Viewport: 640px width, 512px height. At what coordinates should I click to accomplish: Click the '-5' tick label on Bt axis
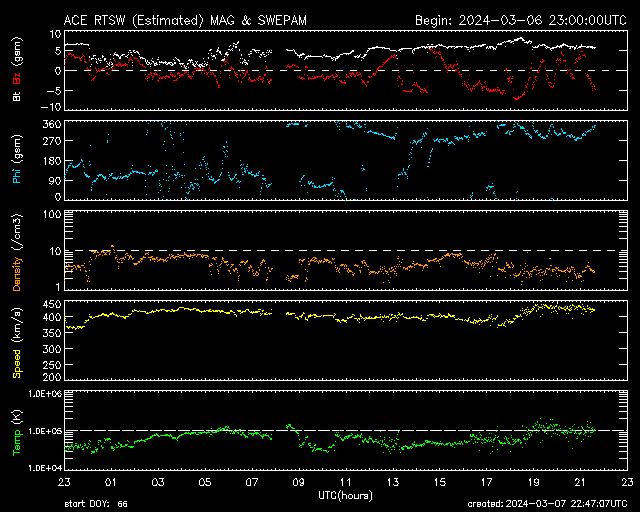[54, 91]
